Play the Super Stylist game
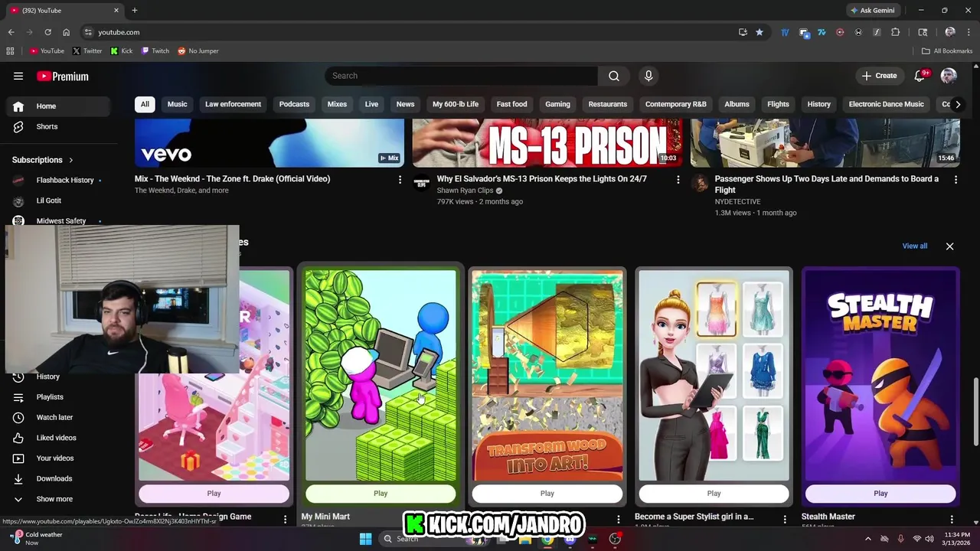Image resolution: width=980 pixels, height=551 pixels. (714, 494)
